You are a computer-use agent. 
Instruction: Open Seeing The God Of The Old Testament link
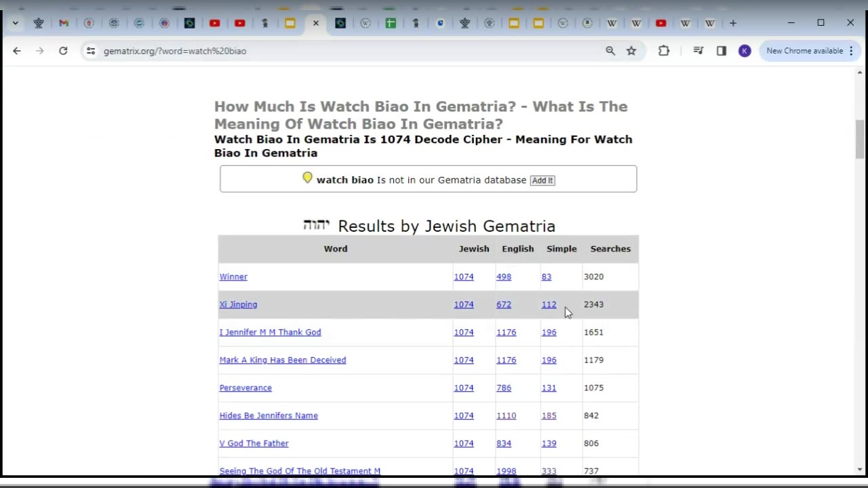point(300,471)
